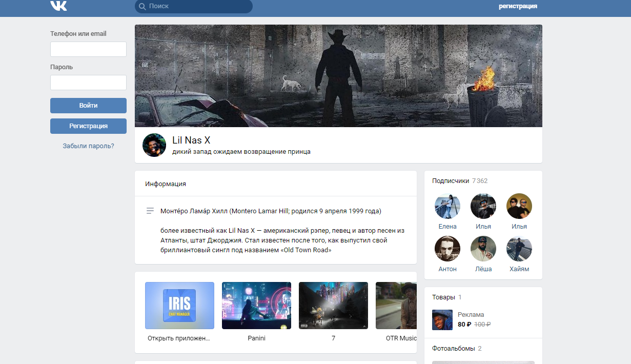Click the Телефон или email field
The height and width of the screenshot is (364, 631).
pos(88,49)
